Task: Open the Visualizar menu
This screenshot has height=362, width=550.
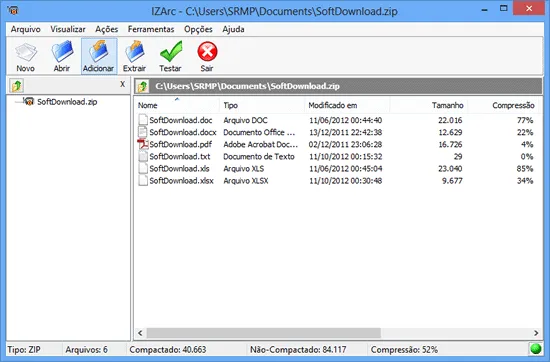Action: [68, 29]
